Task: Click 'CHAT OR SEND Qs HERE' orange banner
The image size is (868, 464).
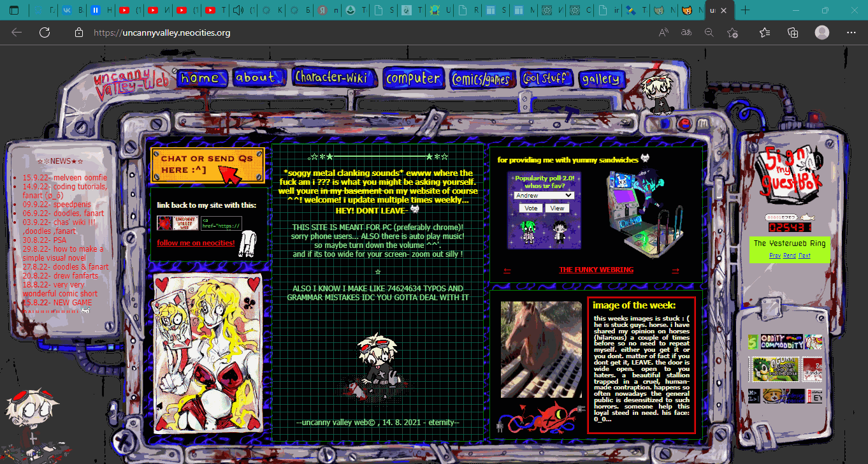Action: 207,164
